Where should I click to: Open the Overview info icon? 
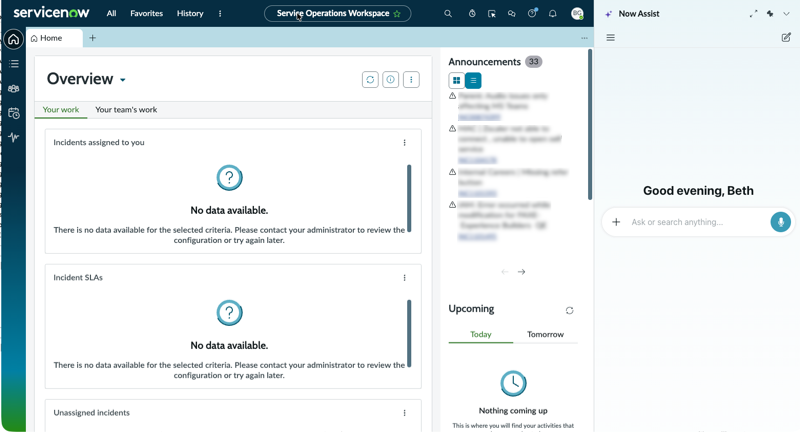391,80
